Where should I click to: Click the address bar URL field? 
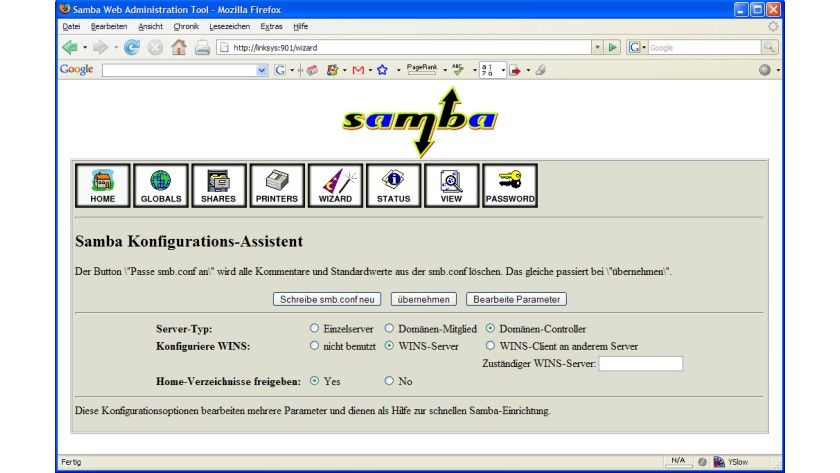click(404, 48)
